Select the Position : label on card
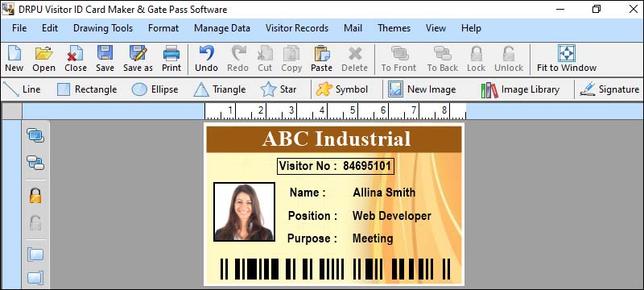Image resolution: width=644 pixels, height=290 pixels. tap(312, 216)
